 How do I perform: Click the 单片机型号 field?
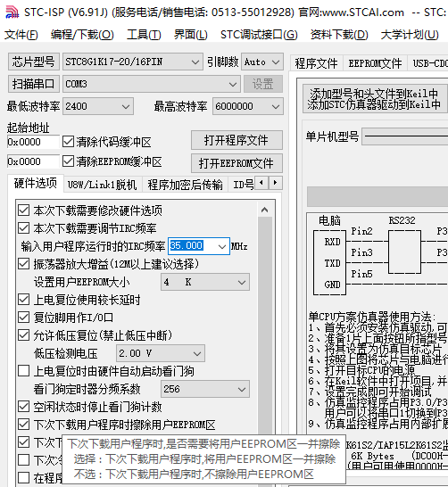tap(405, 136)
